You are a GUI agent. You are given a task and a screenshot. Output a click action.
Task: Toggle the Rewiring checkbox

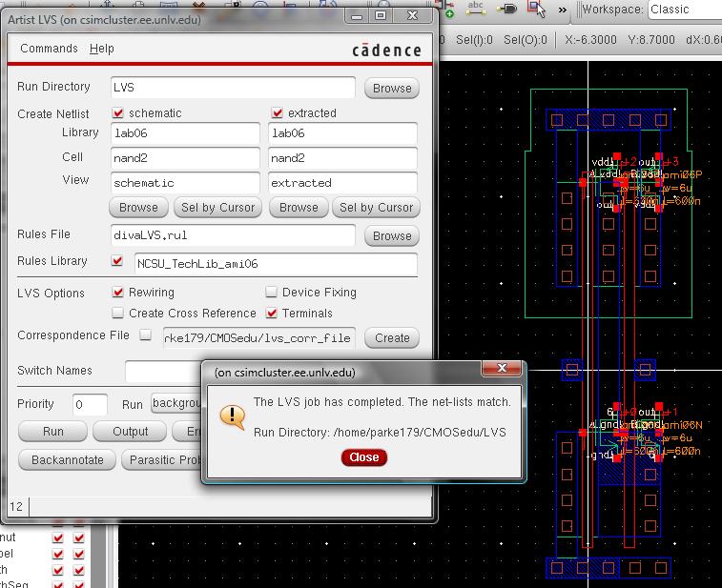point(118,293)
